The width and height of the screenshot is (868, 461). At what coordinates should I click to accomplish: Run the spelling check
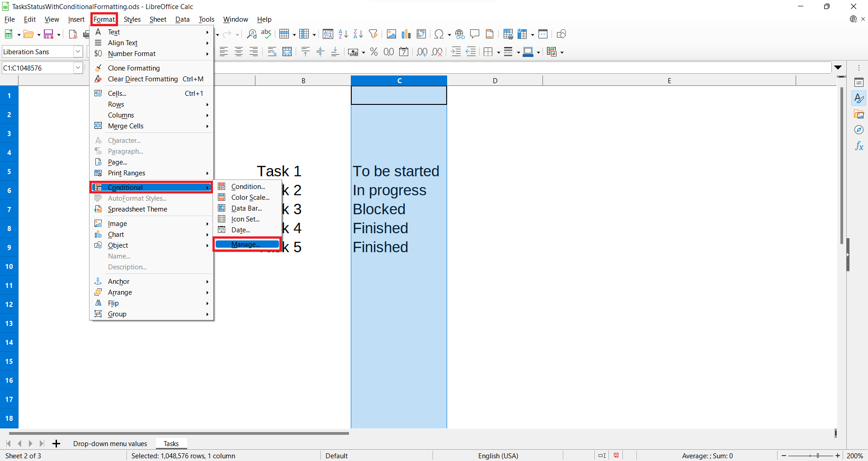pyautogui.click(x=266, y=34)
